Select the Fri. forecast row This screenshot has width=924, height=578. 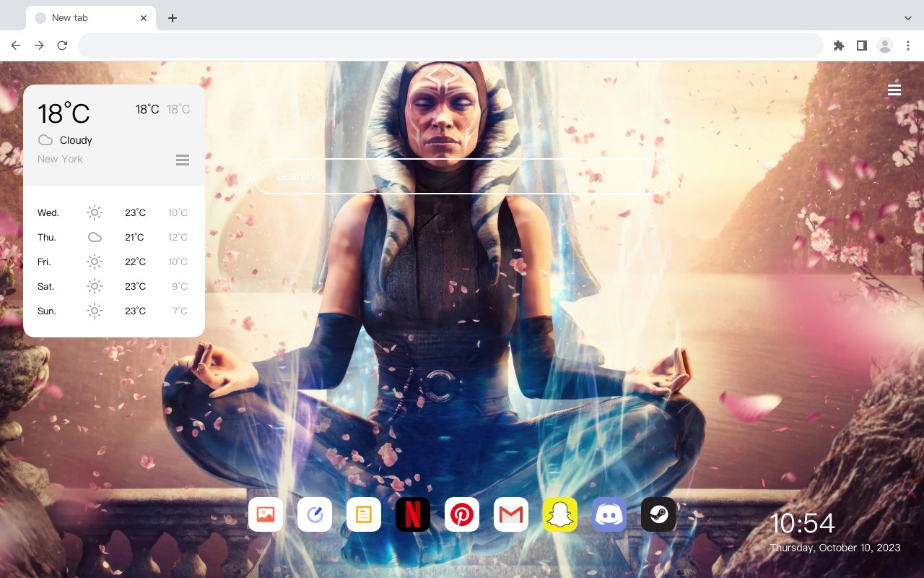pyautogui.click(x=114, y=262)
